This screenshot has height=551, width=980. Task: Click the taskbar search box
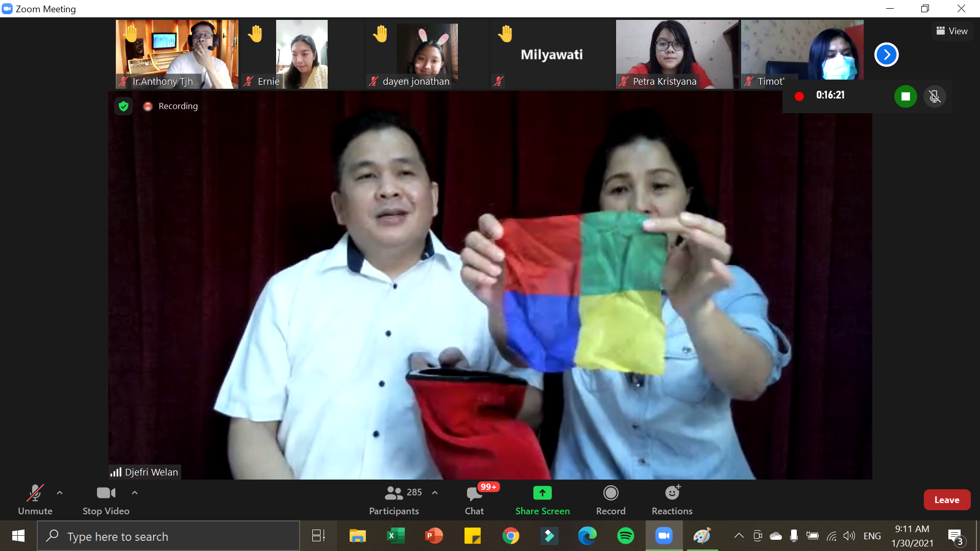tap(168, 536)
